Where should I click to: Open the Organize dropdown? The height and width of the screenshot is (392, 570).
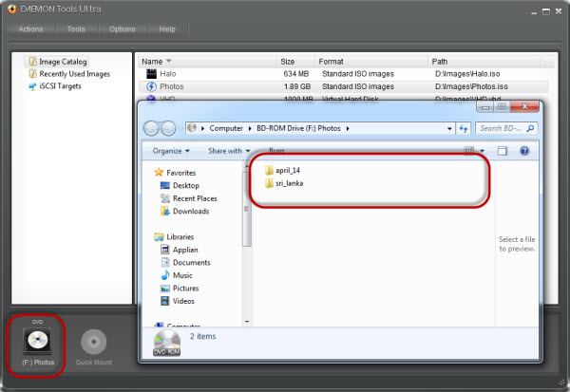coord(171,151)
